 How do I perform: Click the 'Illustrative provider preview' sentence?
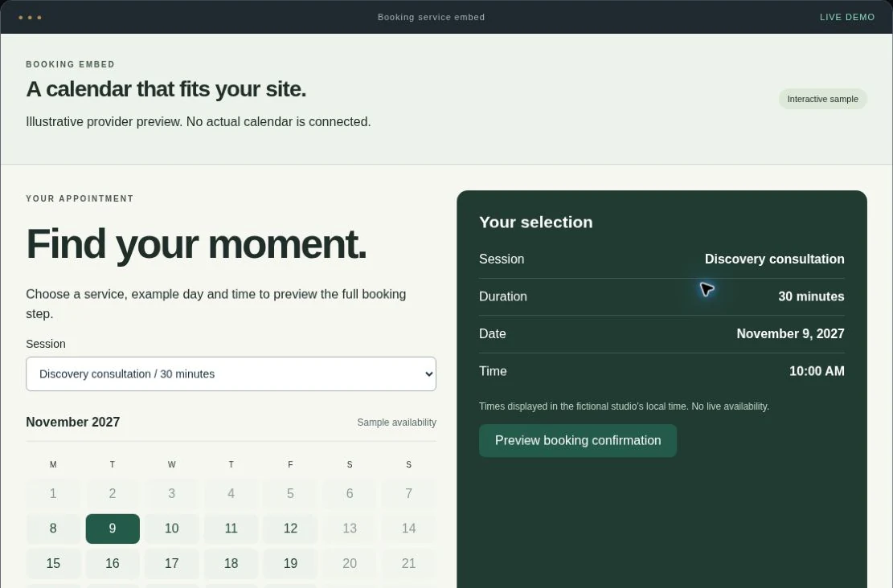[199, 122]
